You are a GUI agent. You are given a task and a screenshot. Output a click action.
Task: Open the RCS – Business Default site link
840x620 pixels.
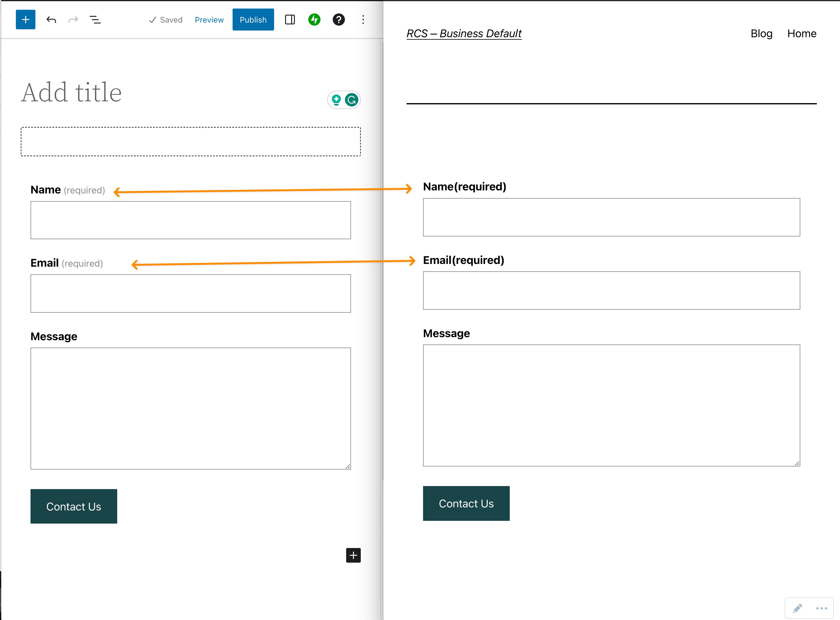[x=464, y=33]
